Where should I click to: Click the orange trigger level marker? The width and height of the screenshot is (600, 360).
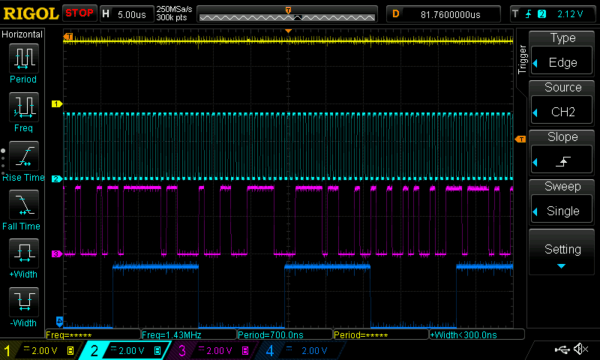[520, 139]
